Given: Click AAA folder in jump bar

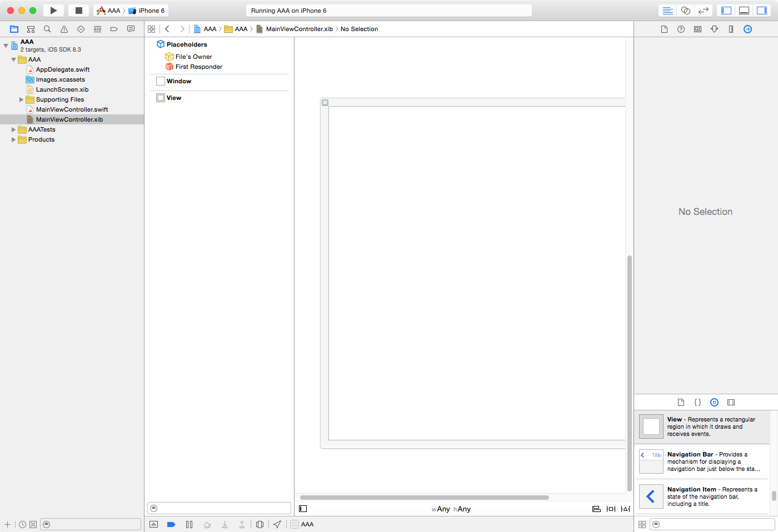Looking at the screenshot, I should [236, 29].
